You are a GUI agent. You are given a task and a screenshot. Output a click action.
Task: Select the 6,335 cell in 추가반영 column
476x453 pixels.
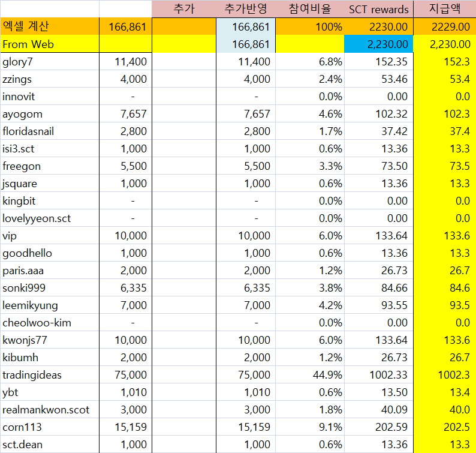(246, 288)
